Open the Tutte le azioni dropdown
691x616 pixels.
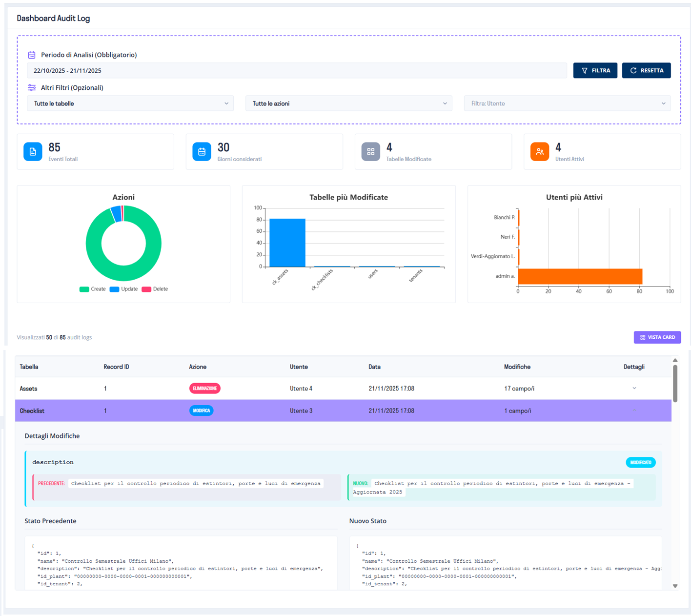[x=348, y=103]
